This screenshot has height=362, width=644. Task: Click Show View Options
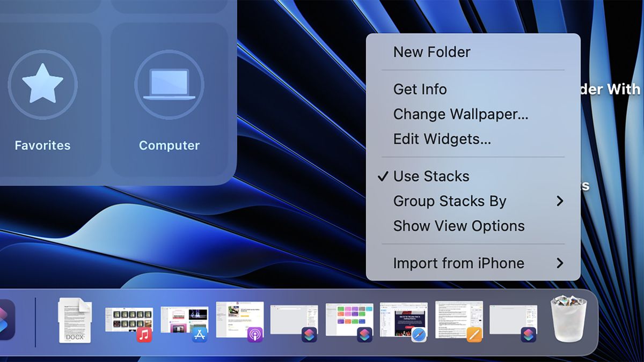(458, 226)
